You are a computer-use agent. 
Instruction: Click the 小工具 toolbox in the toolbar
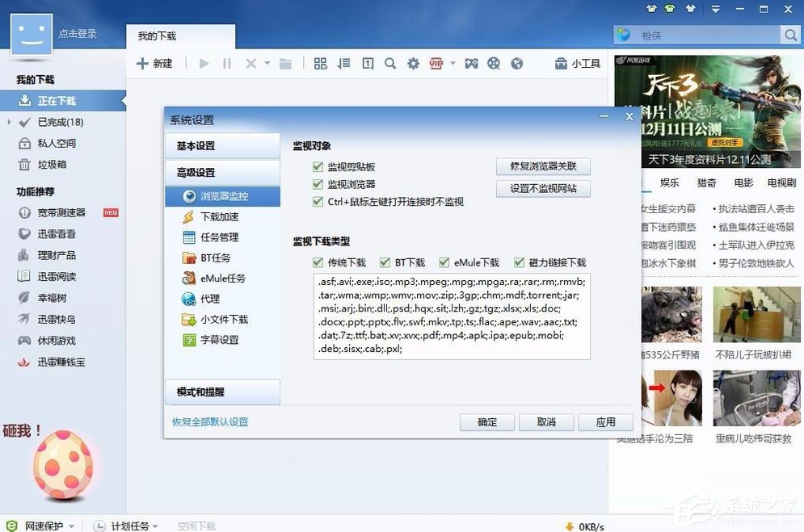(x=577, y=63)
